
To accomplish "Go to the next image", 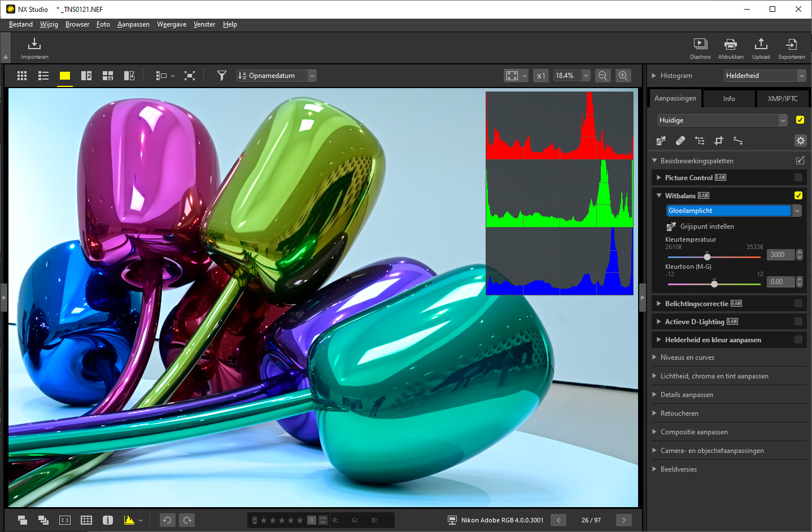I will (623, 520).
